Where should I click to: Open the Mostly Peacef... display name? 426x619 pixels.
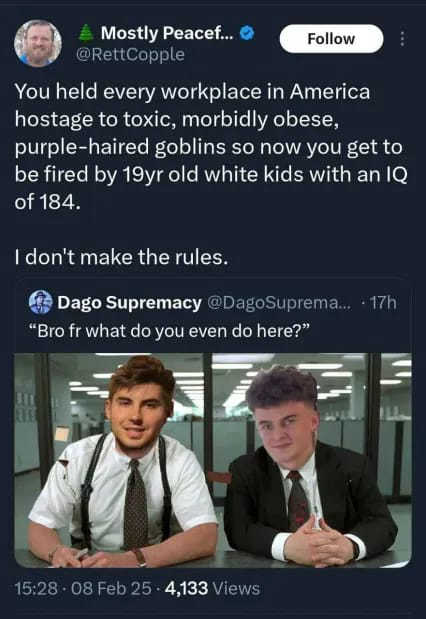click(167, 33)
